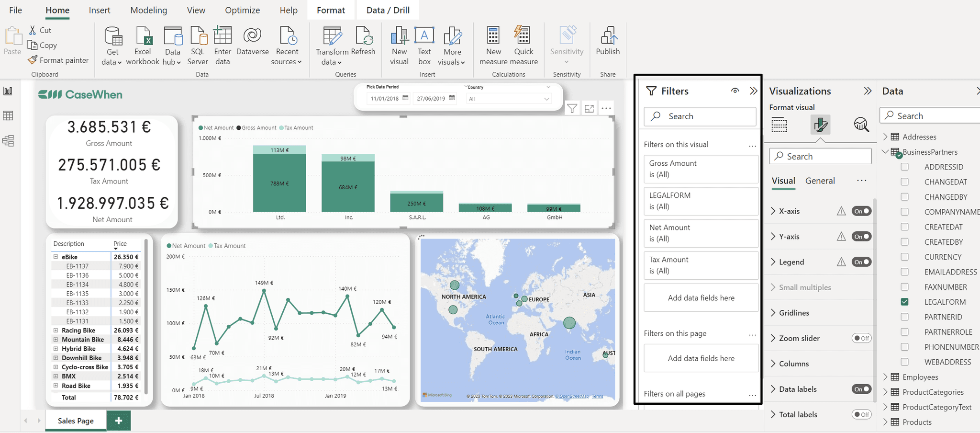Viewport: 980px width, 433px height.
Task: Expand the Racing Bike row in the table
Action: click(55, 330)
